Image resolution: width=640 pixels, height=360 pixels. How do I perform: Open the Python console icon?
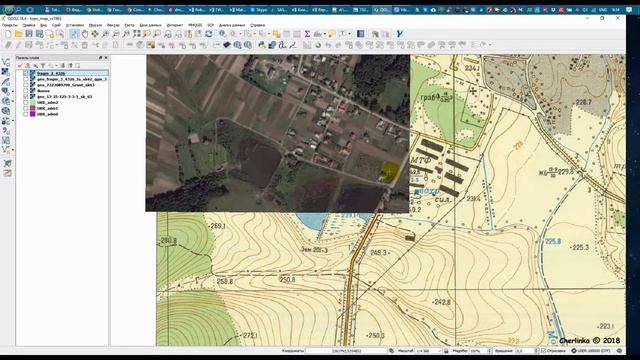coord(262,45)
